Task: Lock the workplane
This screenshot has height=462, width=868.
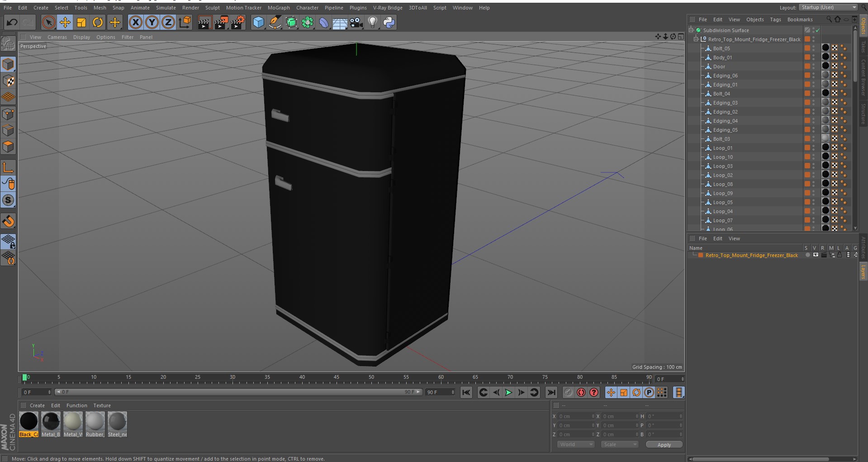Action: 8,241
